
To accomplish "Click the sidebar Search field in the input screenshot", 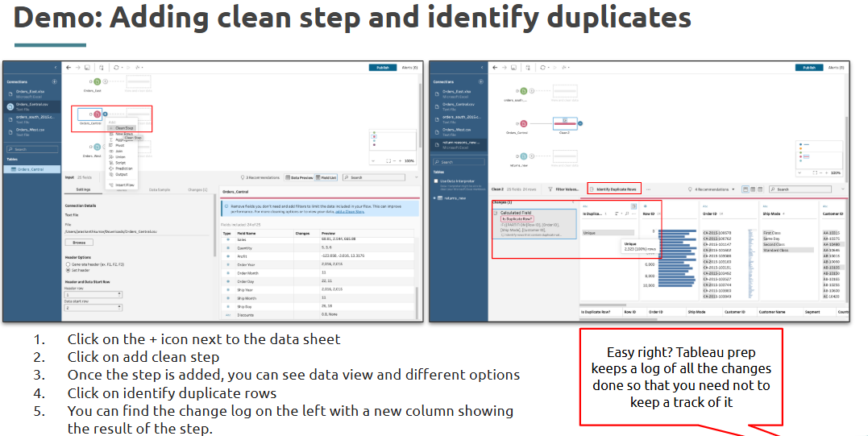I will click(x=32, y=149).
